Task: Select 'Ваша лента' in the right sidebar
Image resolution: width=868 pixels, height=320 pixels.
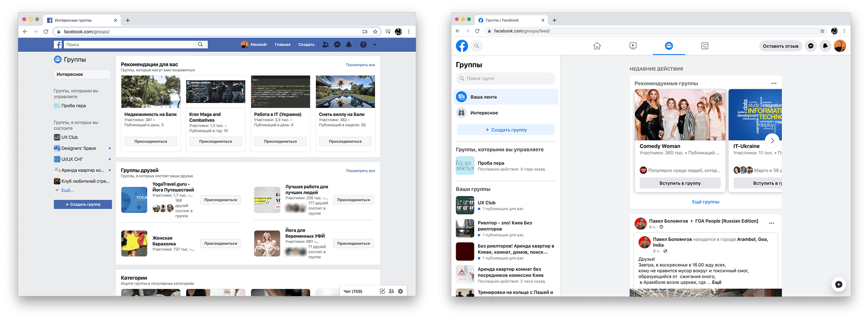Action: tap(506, 97)
